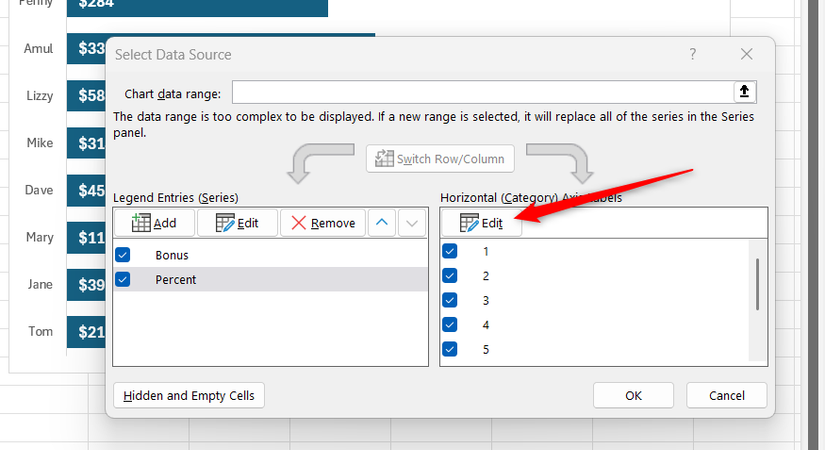
Task: Select Jane label on chart axis
Action: click(x=40, y=284)
